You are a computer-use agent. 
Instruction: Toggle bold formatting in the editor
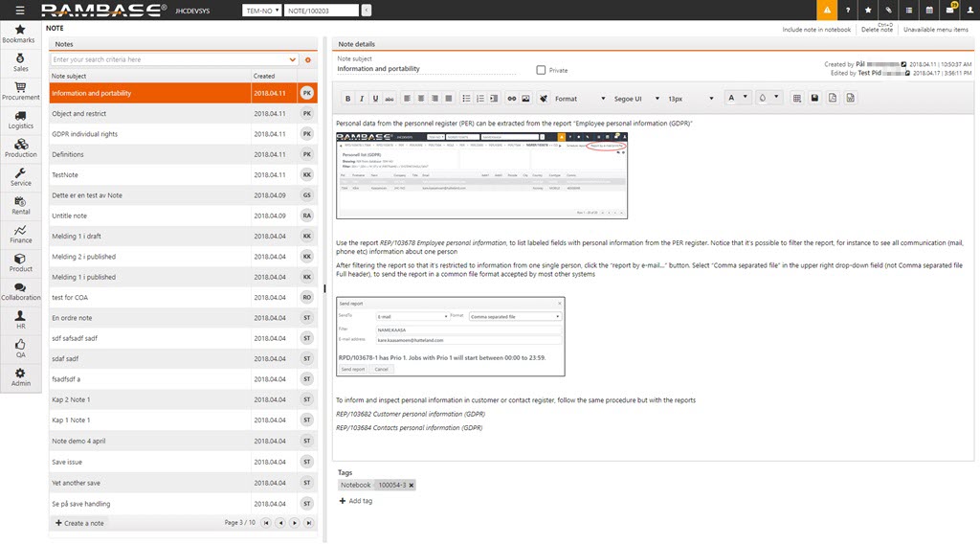coord(348,99)
